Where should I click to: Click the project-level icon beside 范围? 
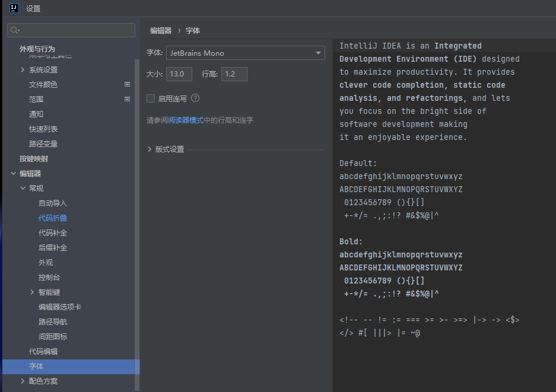click(x=128, y=99)
